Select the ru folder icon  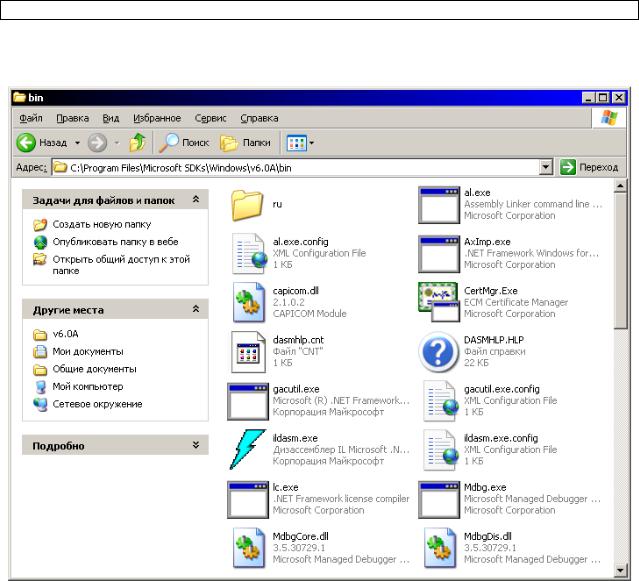(x=247, y=205)
